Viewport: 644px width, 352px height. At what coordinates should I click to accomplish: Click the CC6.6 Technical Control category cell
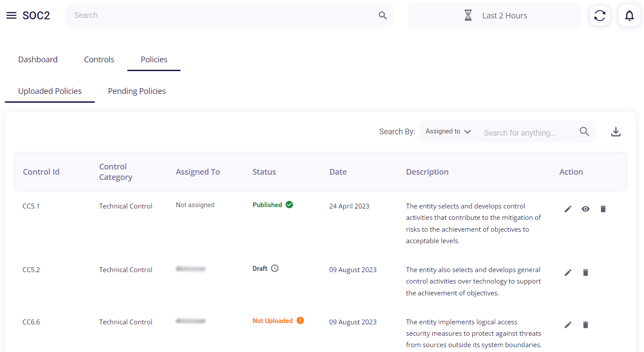[126, 322]
